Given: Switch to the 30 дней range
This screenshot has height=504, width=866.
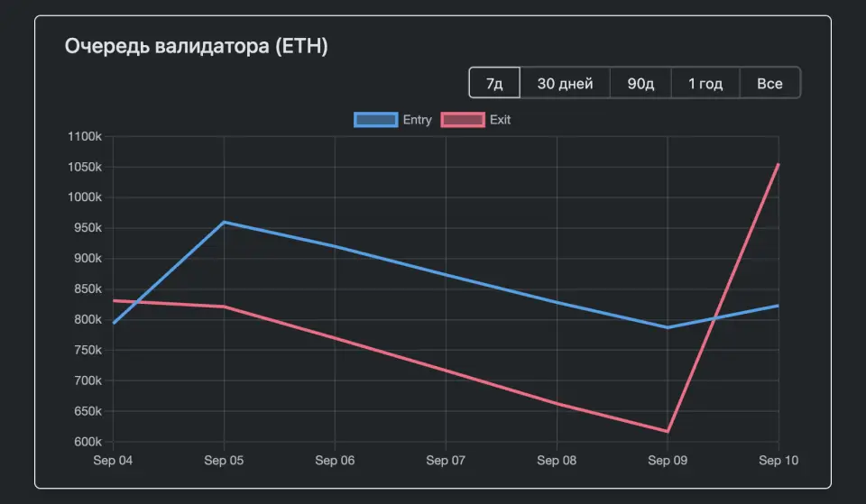Looking at the screenshot, I should [x=565, y=84].
